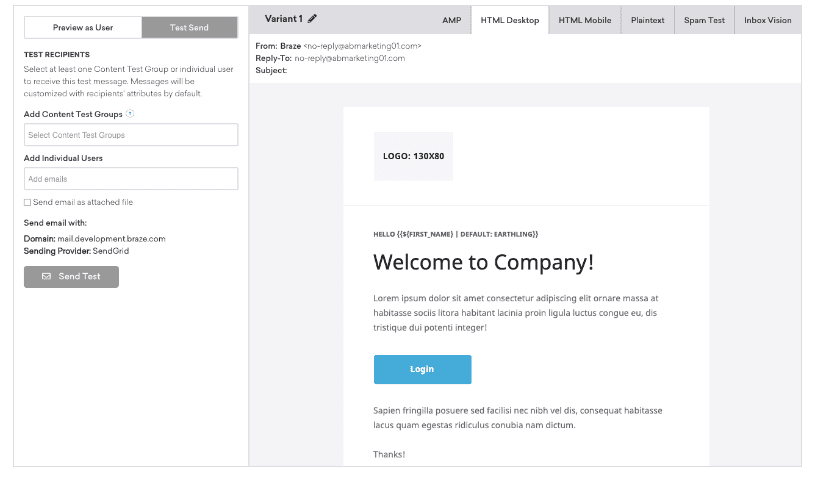Switch to the HTML Desktop tab

click(x=510, y=20)
